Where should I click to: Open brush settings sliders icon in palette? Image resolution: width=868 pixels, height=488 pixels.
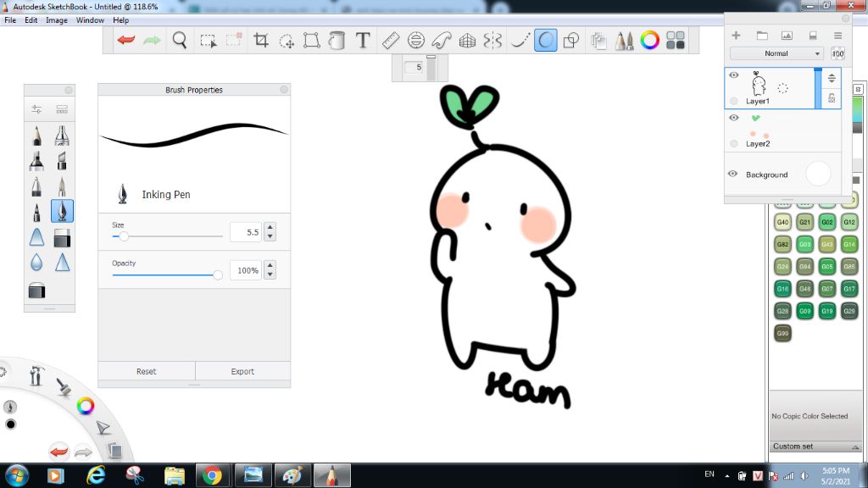tap(36, 109)
